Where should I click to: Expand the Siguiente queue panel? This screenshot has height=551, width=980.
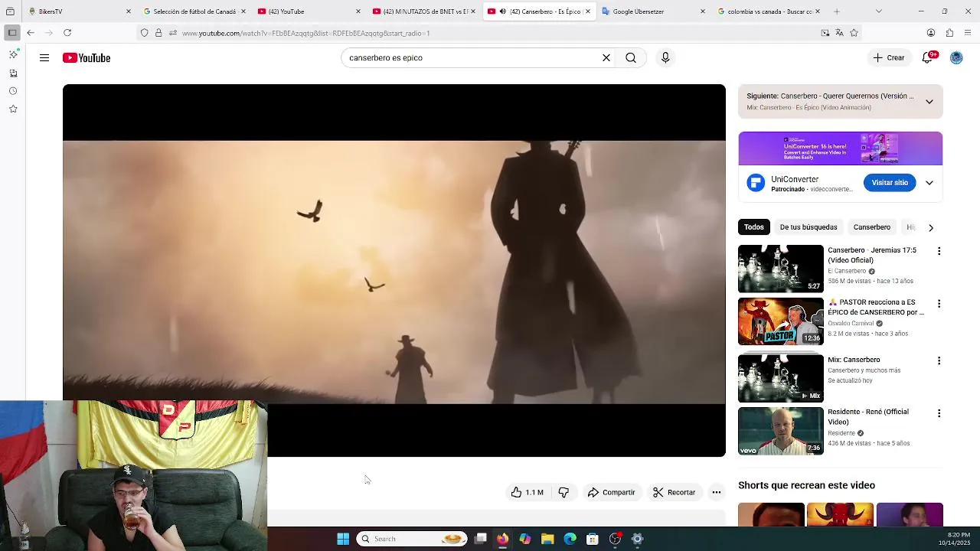tap(929, 102)
